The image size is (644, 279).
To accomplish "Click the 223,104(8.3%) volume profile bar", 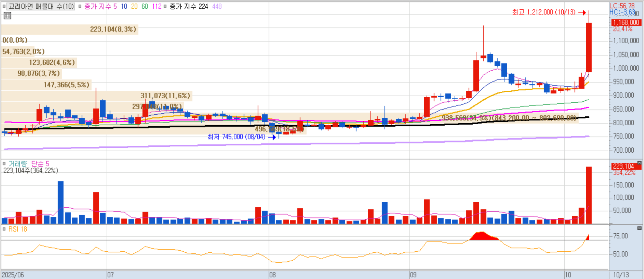I will [x=70, y=29].
